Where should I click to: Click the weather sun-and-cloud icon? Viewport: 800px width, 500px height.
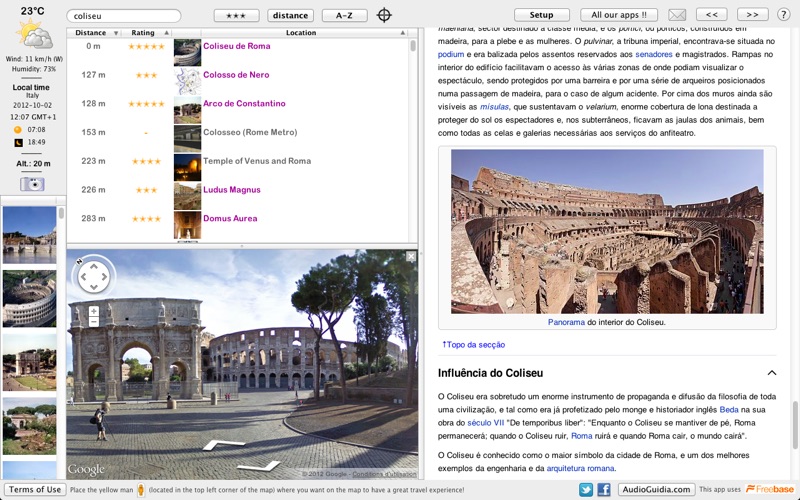[33, 35]
